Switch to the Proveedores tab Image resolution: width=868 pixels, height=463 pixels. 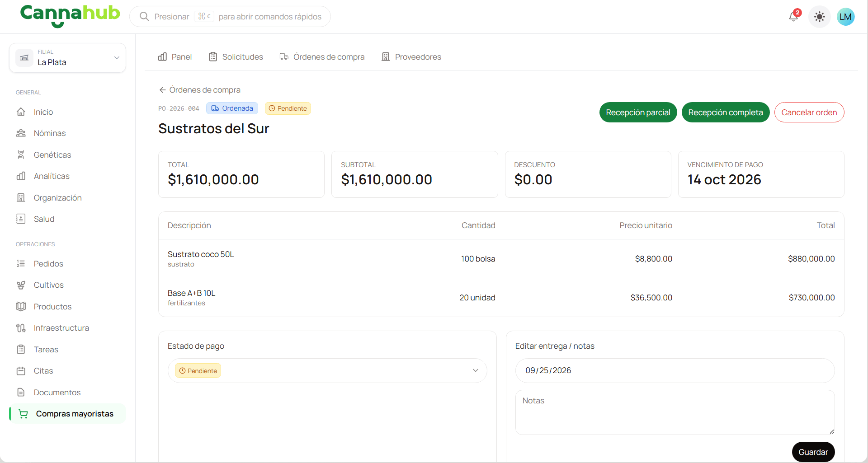tap(411, 57)
